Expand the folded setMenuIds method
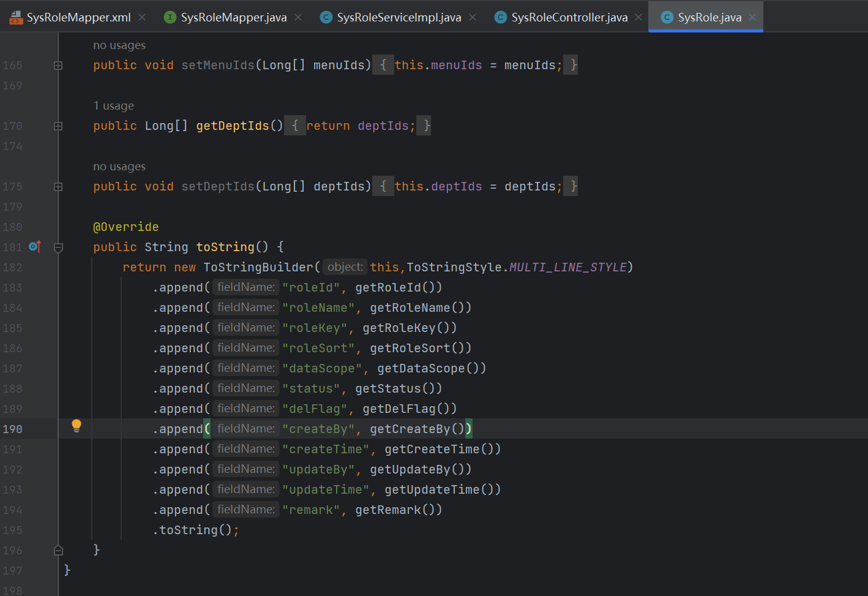This screenshot has height=596, width=868. [x=58, y=66]
